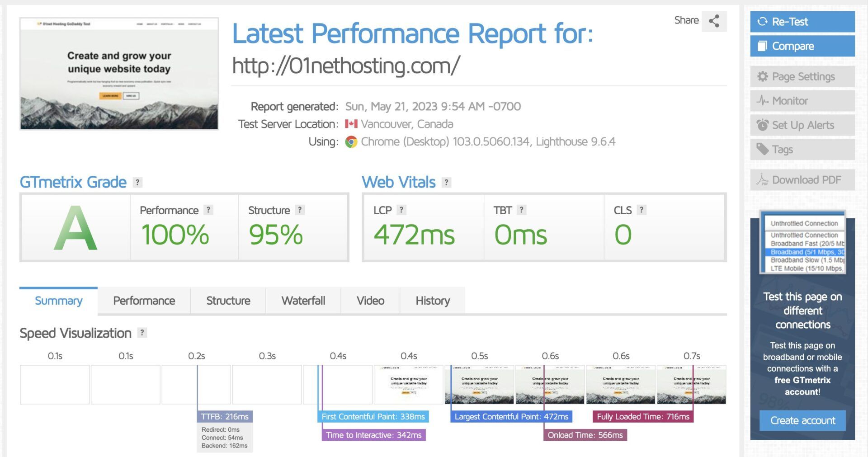This screenshot has height=457, width=868.
Task: Click the 0.4s frame showing first page render
Action: pos(409,385)
